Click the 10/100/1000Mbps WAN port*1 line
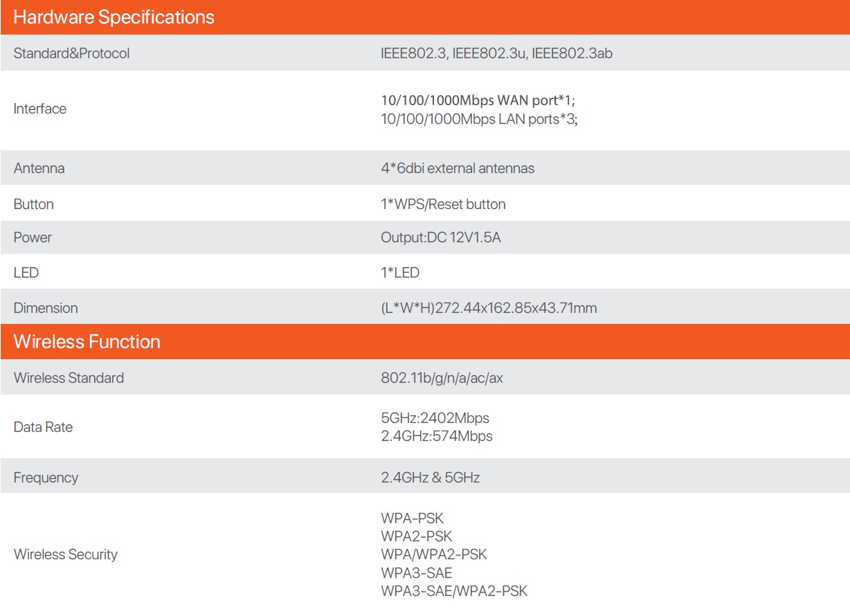Screen dimensions: 850x616 point(478,100)
